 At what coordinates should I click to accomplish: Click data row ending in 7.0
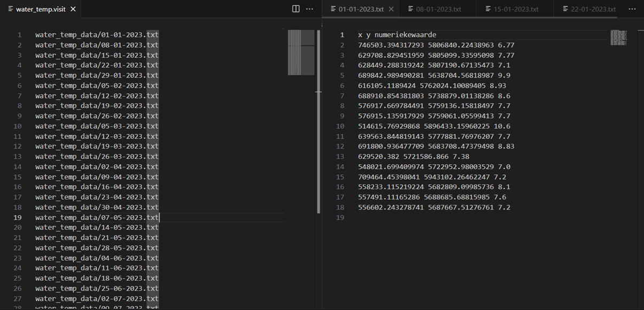tap(434, 167)
